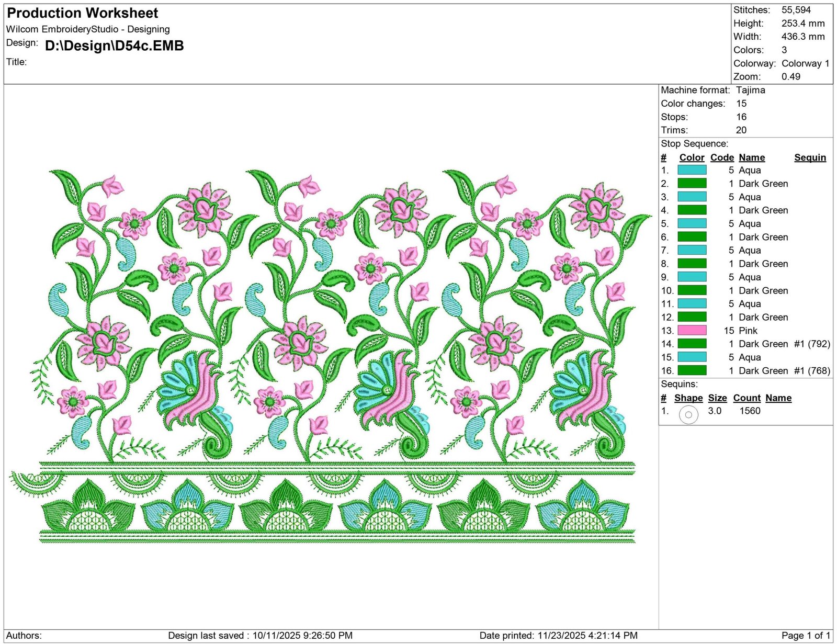
Task: Click the Dark Green swatch in row 14
Action: tap(692, 344)
